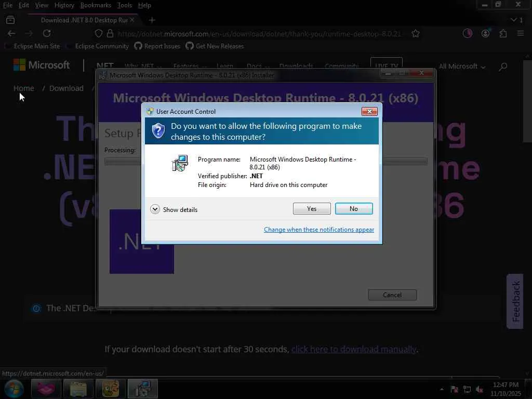Go back with the browser back arrow
Viewport: 532px width, 399px height.
click(11, 34)
